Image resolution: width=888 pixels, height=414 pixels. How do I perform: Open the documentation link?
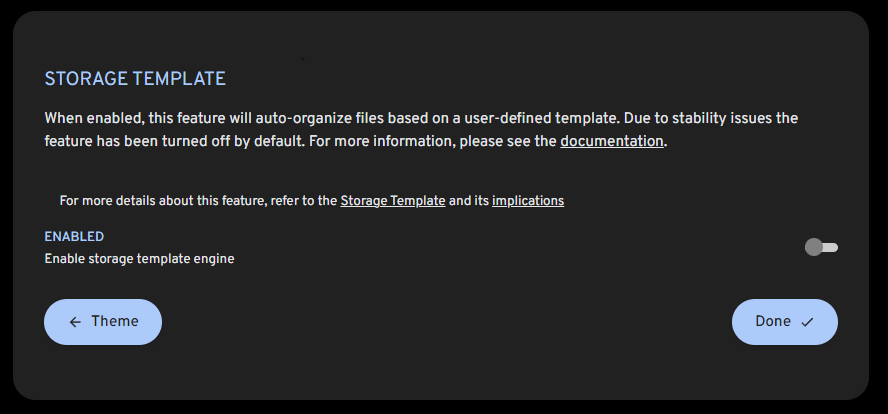(x=612, y=142)
